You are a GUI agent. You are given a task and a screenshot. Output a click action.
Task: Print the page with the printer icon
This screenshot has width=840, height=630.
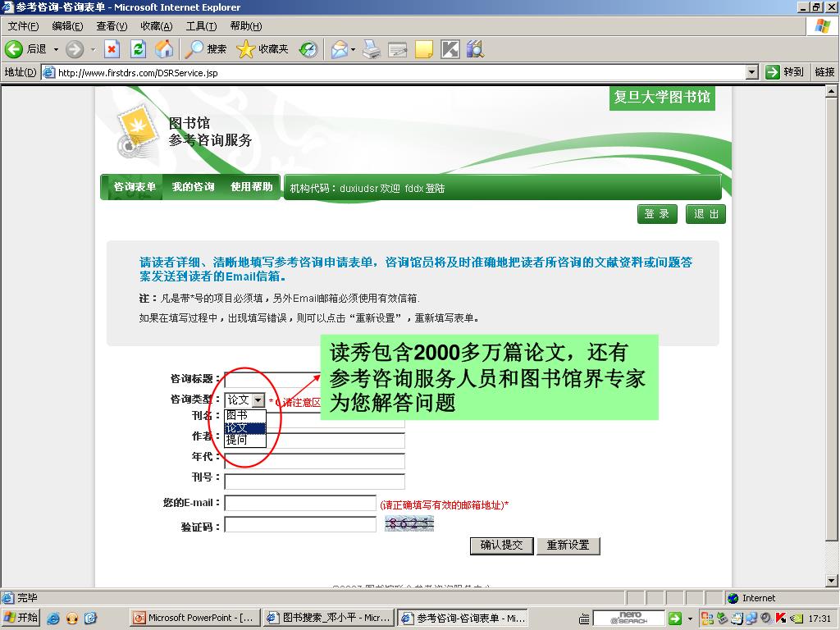click(x=372, y=49)
